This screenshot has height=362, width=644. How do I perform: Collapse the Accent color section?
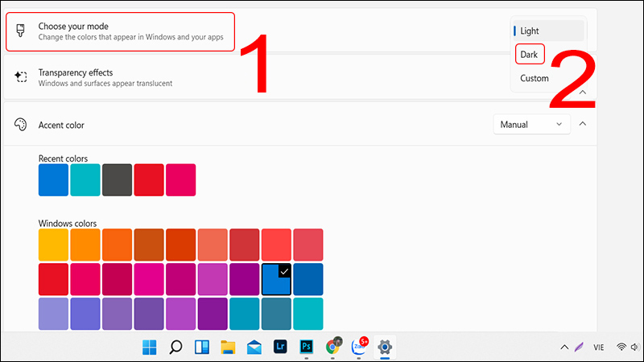point(583,125)
